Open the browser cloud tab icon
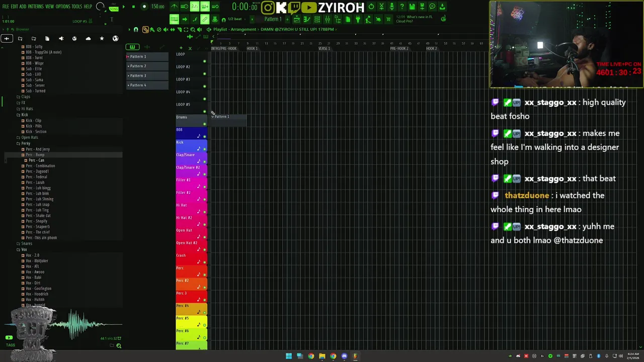 click(88, 39)
